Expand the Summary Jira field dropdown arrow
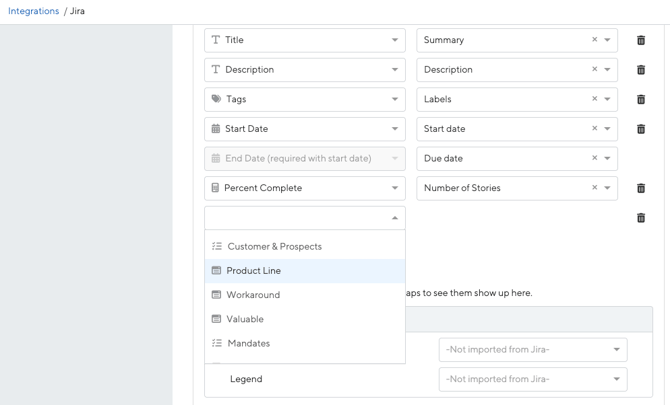This screenshot has width=670, height=405. tap(607, 40)
